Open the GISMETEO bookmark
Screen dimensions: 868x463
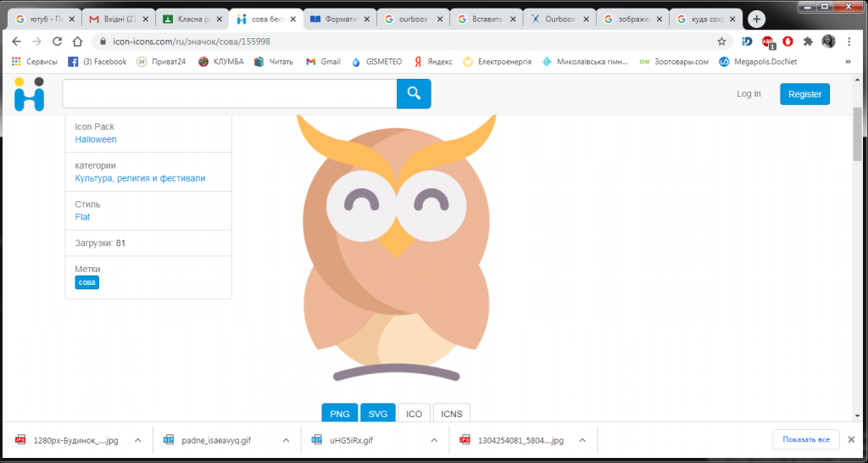tap(376, 61)
